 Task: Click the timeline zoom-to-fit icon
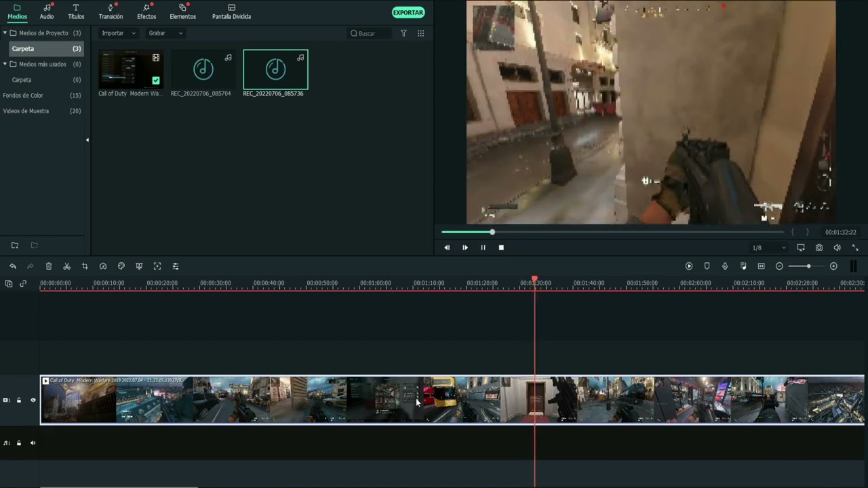[761, 266]
